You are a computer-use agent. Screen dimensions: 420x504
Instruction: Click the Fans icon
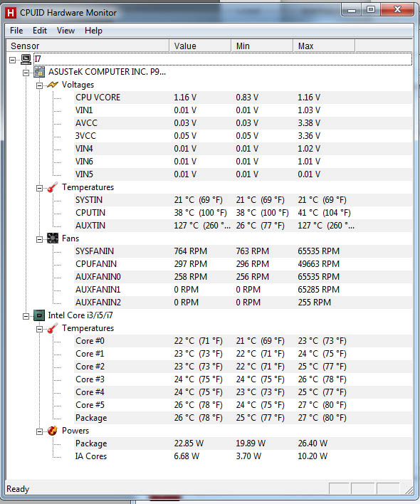[x=53, y=238]
